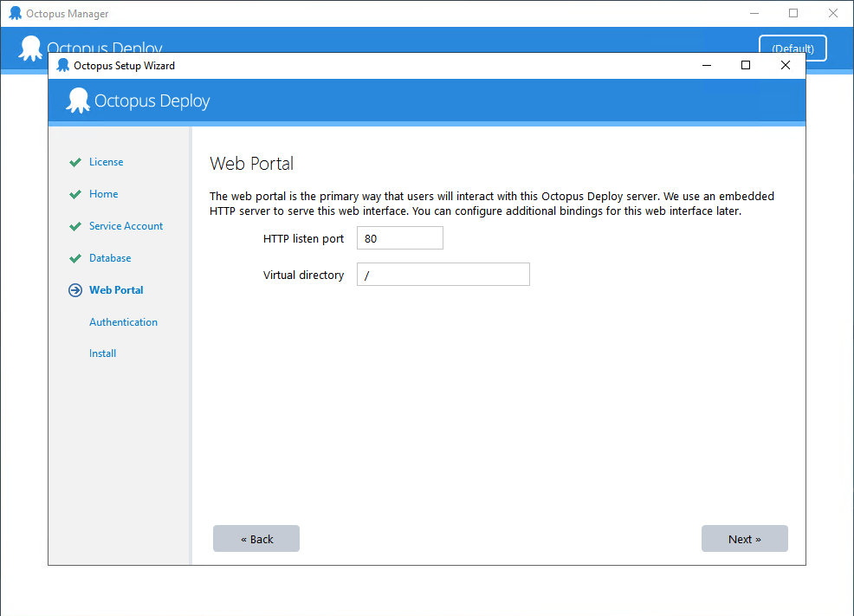Go back with the Back button
This screenshot has width=854, height=616.
pos(256,538)
